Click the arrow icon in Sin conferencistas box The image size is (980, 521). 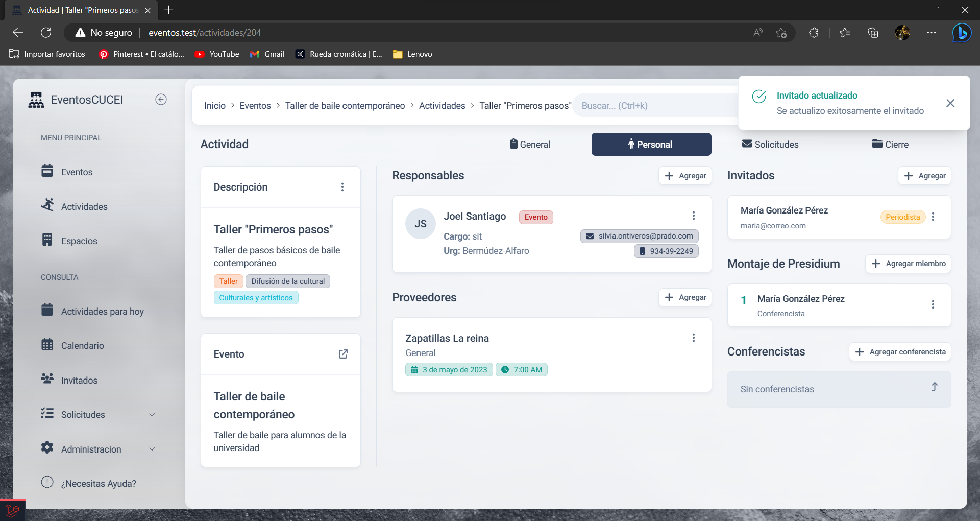(x=934, y=387)
